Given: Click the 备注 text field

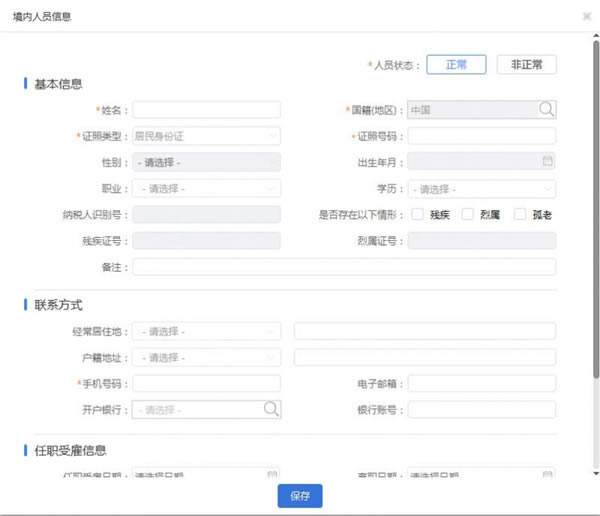Looking at the screenshot, I should [344, 267].
